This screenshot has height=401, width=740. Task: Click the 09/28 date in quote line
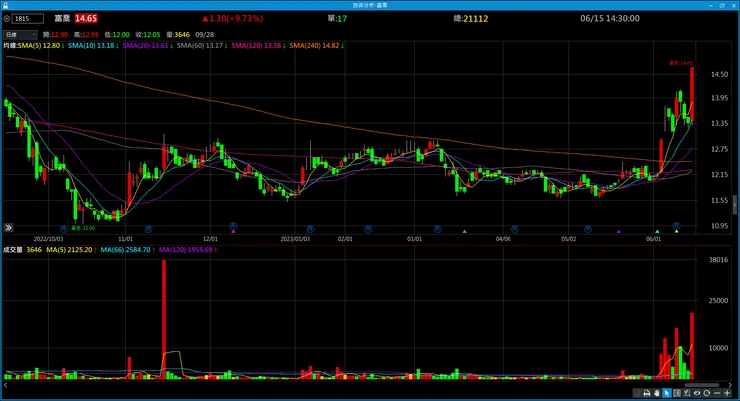tap(204, 35)
